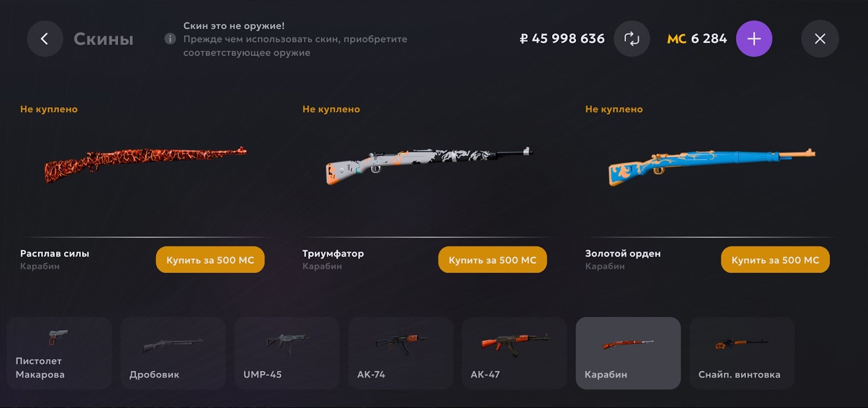Close the skins screen with X
This screenshot has height=408, width=868.
(820, 39)
